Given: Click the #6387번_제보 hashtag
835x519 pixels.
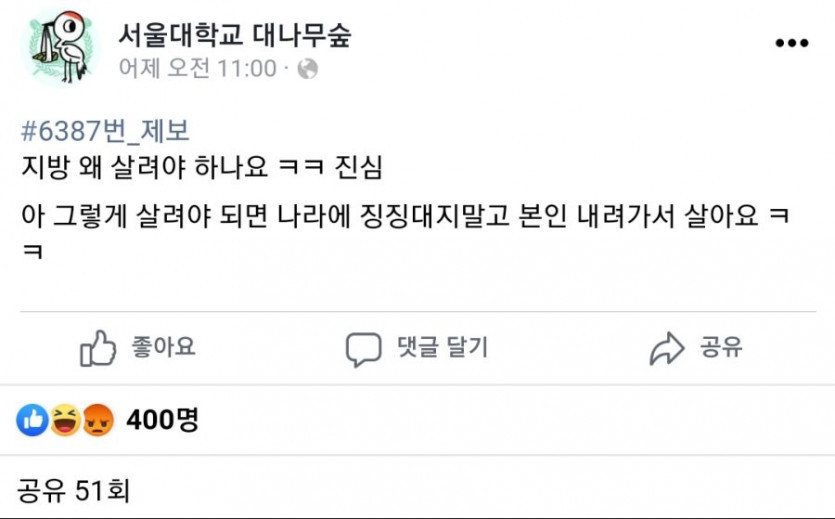Looking at the screenshot, I should 104,131.
